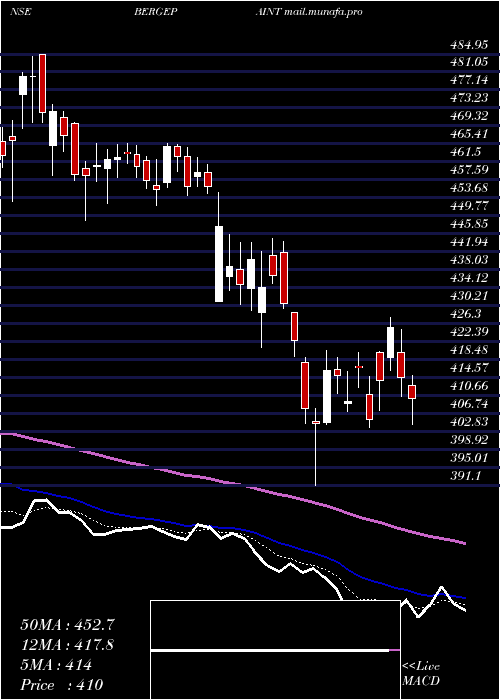Screen dimensions: 500x700
Task: Click the 395.01 price level label
Action: [468, 458]
